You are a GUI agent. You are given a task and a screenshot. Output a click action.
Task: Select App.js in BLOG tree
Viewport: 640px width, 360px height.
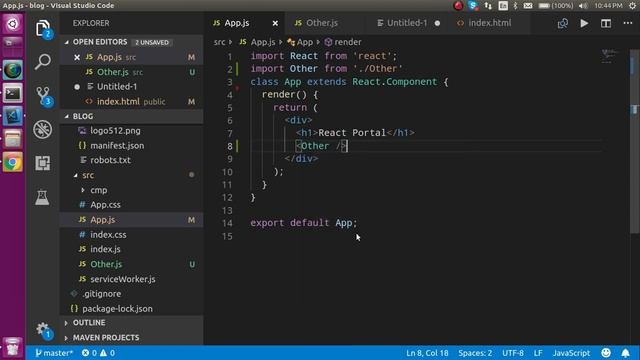[x=131, y=220]
